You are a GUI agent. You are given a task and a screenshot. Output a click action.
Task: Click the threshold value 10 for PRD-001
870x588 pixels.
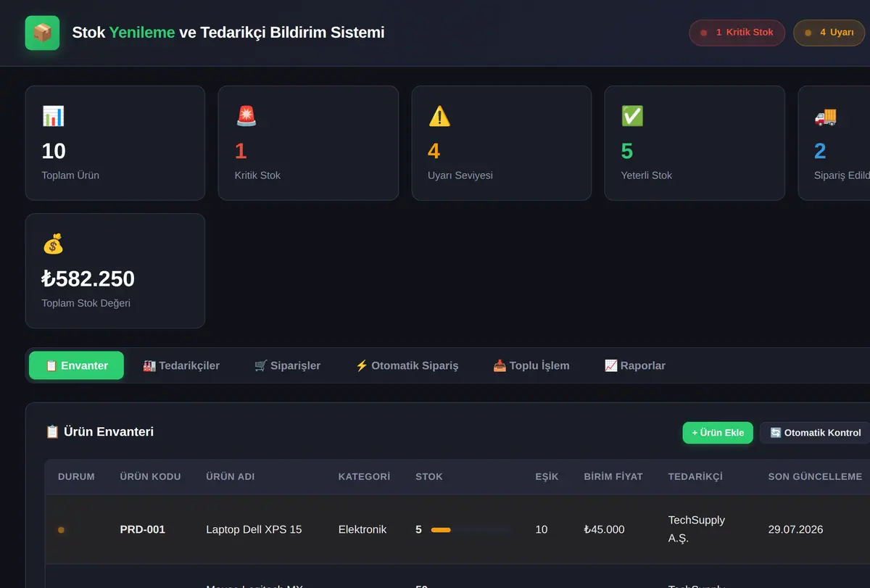tap(542, 530)
